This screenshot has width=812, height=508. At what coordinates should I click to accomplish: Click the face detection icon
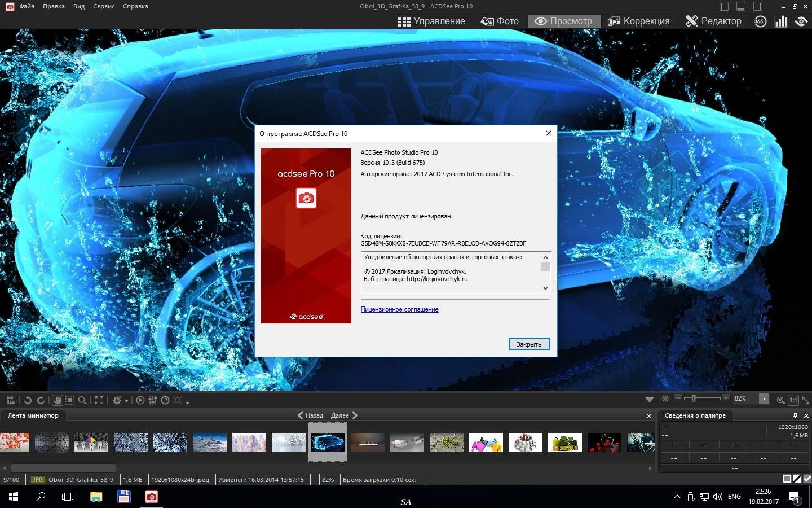[178, 400]
